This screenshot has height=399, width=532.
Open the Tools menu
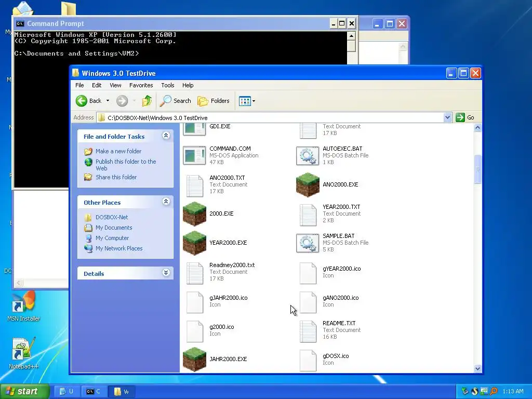click(168, 85)
